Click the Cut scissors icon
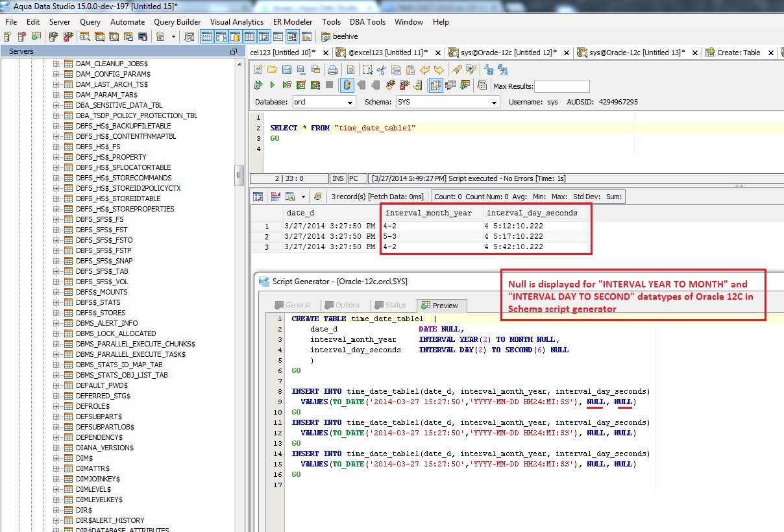This screenshot has height=532, width=784. [381, 70]
